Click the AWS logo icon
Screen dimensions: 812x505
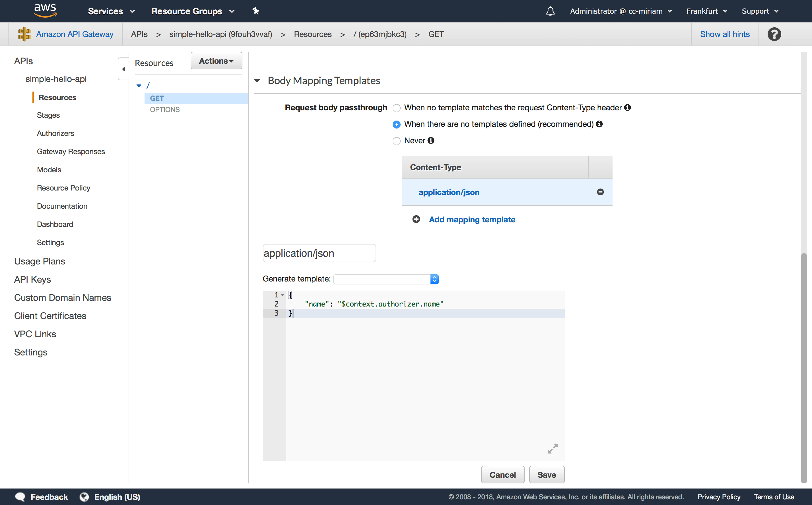(45, 10)
